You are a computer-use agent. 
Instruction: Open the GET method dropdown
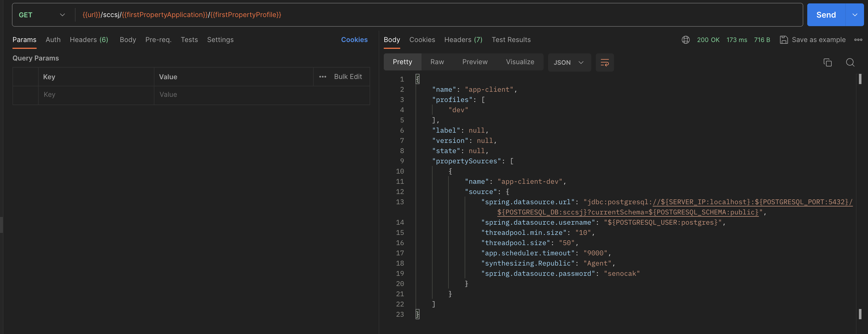(x=42, y=15)
